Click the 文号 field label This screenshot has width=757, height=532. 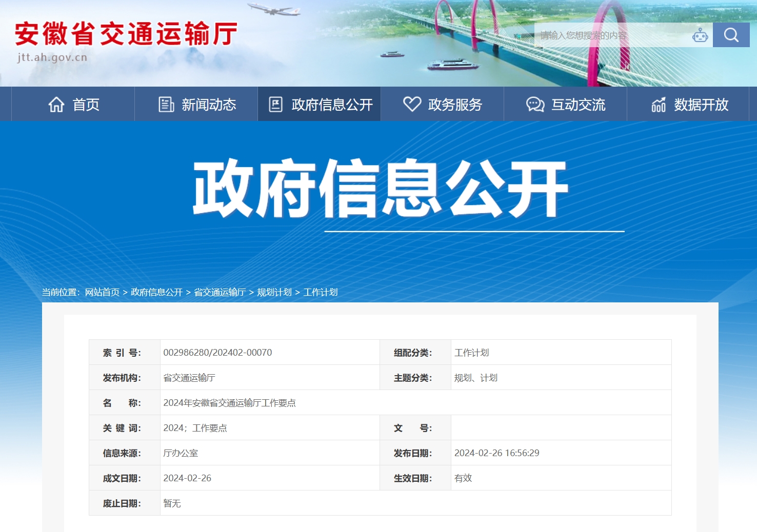(413, 428)
